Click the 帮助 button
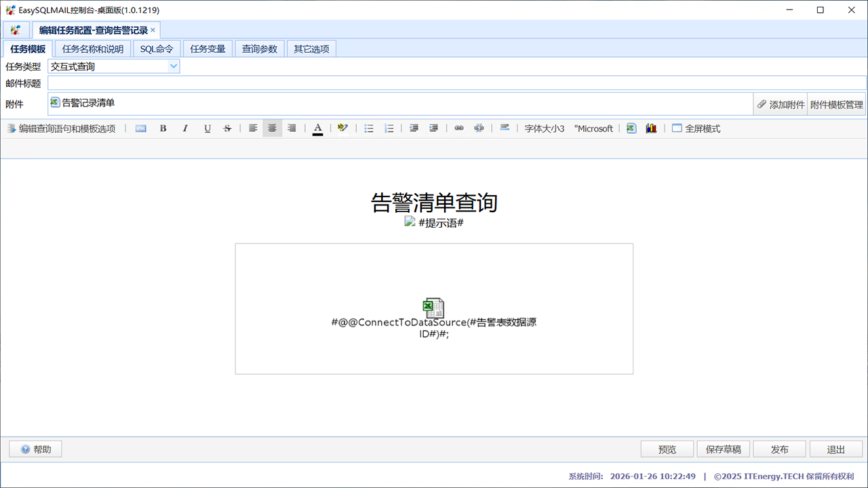This screenshot has width=868, height=488. pos(35,449)
